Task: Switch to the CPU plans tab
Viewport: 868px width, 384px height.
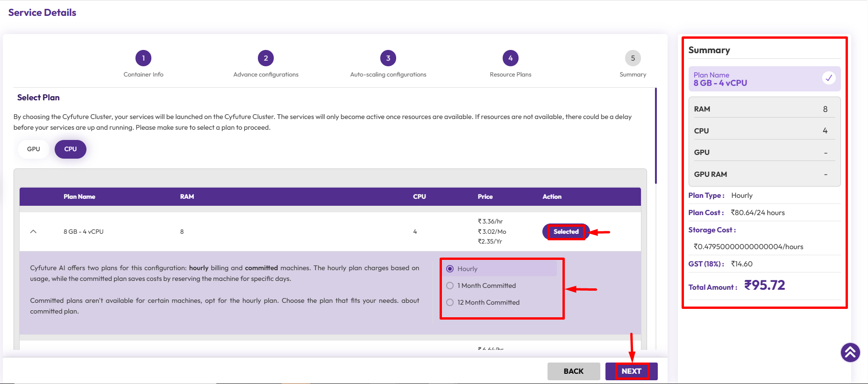Action: (x=71, y=149)
